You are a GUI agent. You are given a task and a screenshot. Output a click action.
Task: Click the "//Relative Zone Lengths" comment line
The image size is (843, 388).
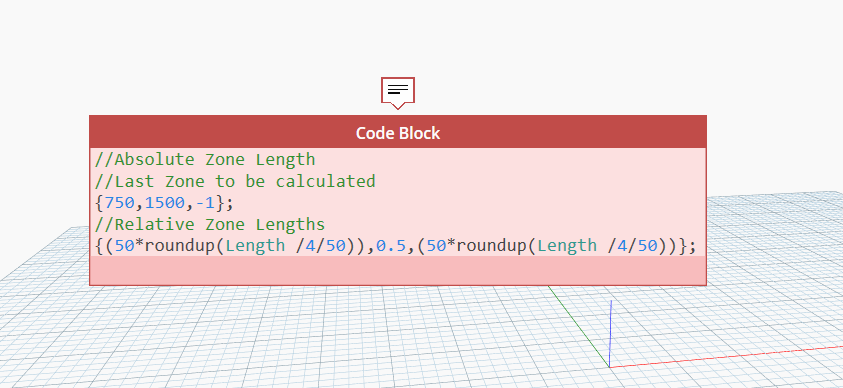point(210,224)
